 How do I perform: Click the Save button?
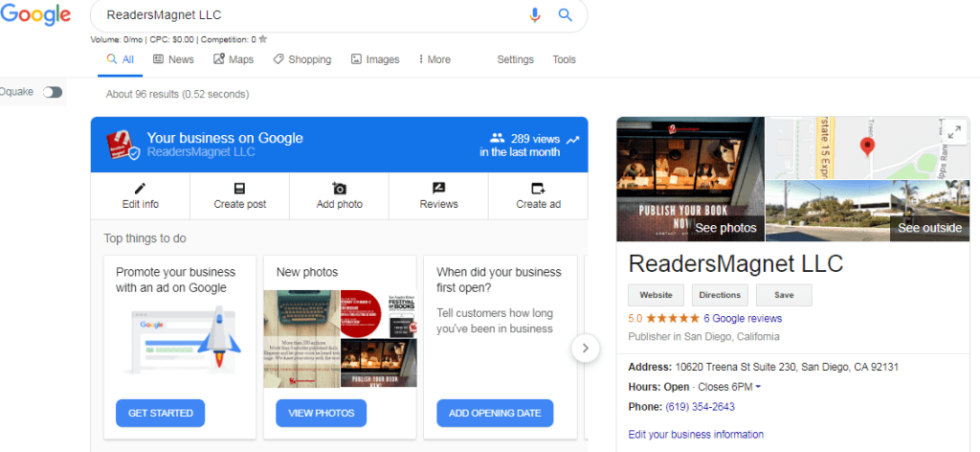(x=784, y=295)
